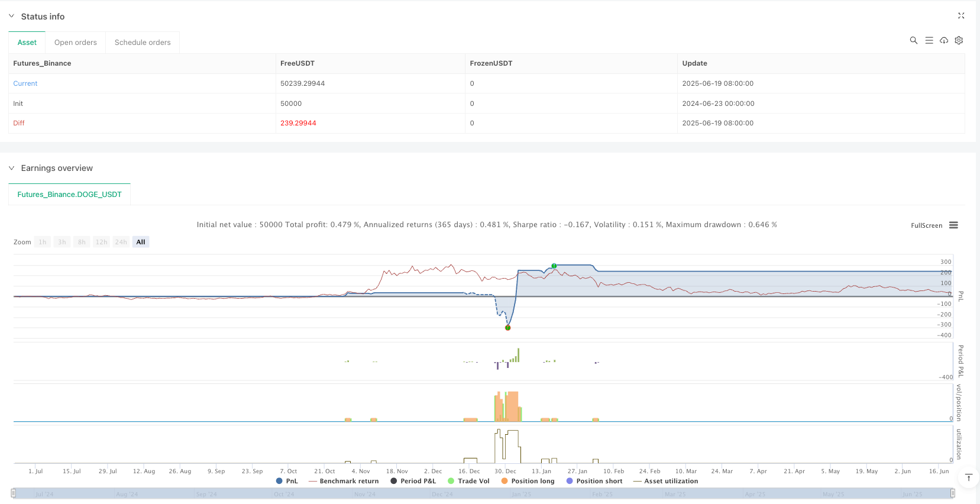
Task: Open the settings gear icon
Action: [959, 40]
